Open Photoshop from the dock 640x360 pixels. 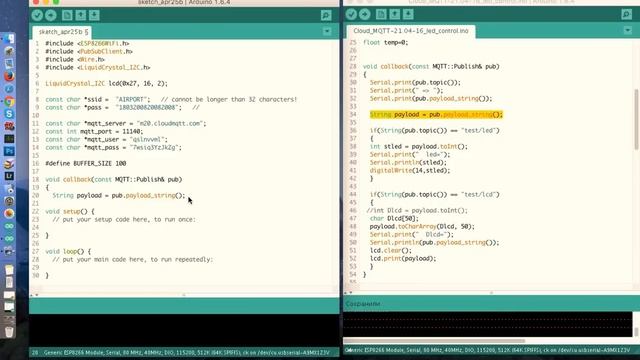9,151
